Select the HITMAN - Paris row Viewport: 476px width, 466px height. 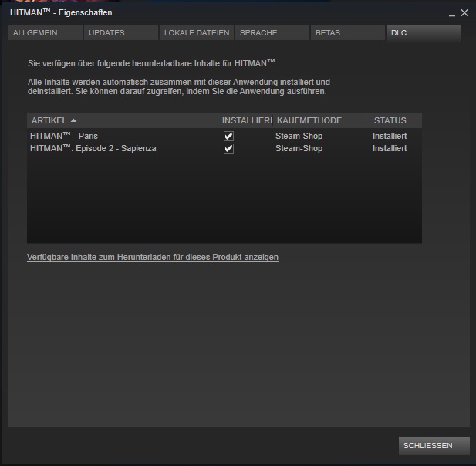click(224, 136)
